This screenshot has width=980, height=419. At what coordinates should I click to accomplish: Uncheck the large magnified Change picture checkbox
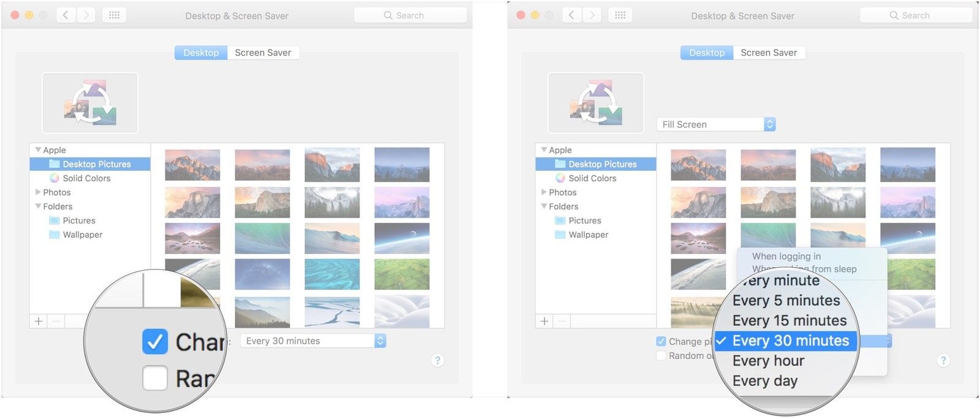(155, 342)
